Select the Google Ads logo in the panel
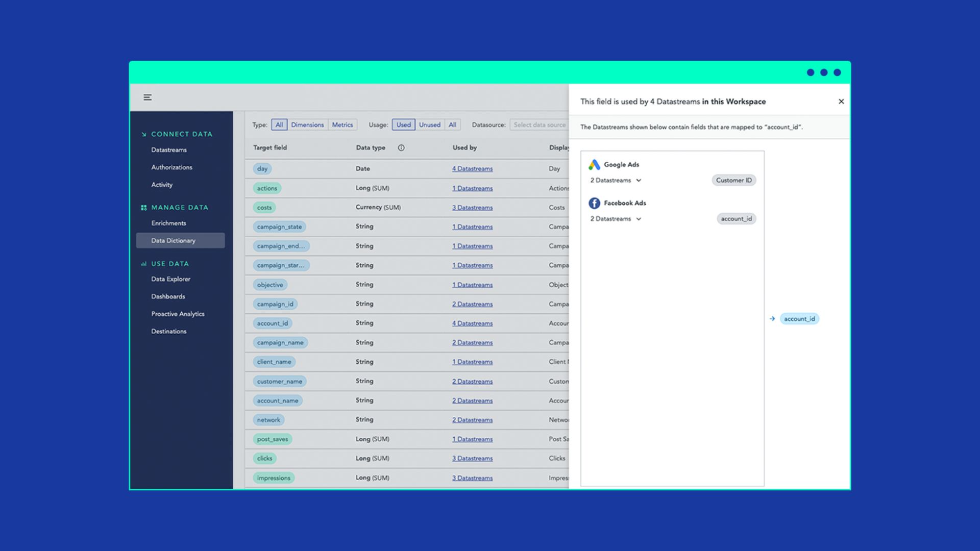 [594, 164]
